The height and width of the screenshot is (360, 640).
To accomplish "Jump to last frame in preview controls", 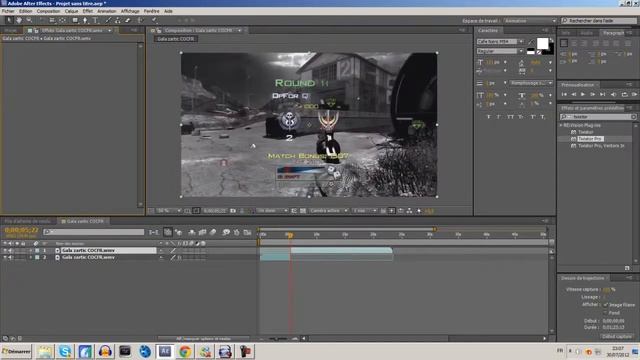I will [x=602, y=94].
